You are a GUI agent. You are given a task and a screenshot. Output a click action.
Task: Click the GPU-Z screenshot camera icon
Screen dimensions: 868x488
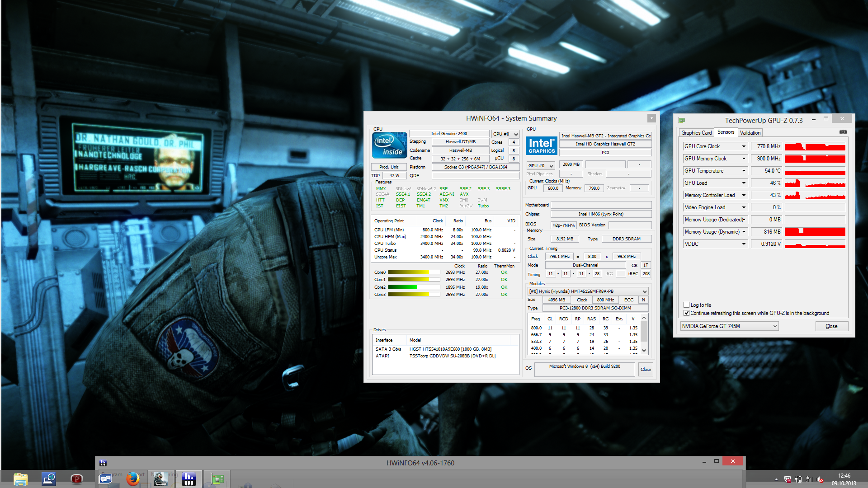843,132
